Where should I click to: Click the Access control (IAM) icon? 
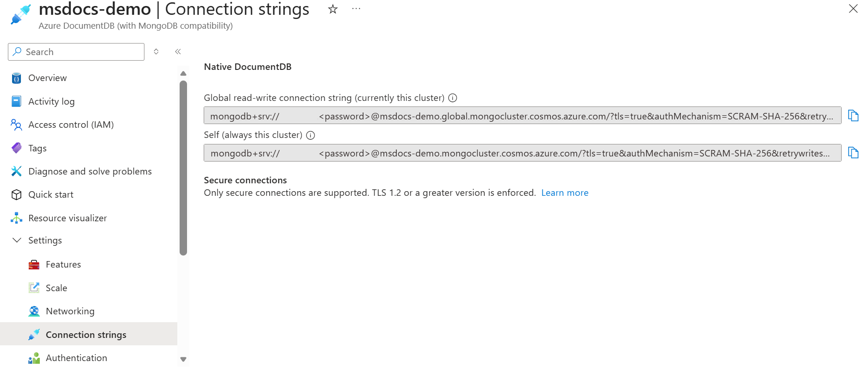point(16,125)
